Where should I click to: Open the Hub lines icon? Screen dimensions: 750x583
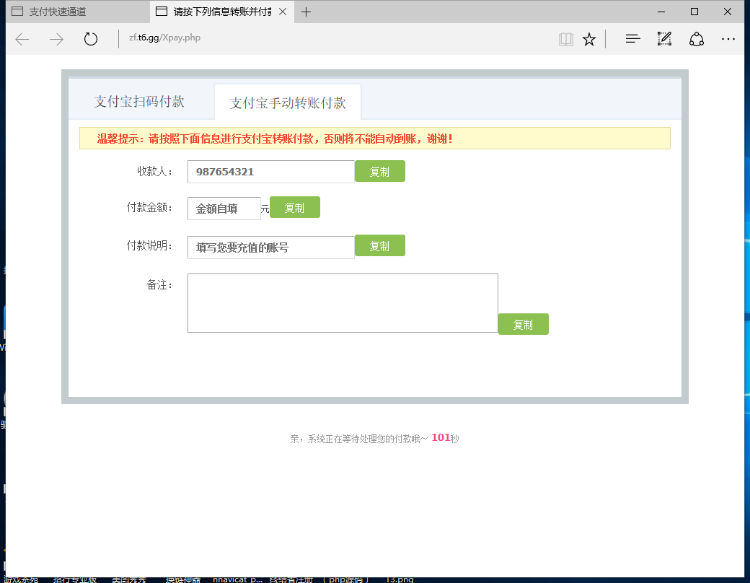632,39
